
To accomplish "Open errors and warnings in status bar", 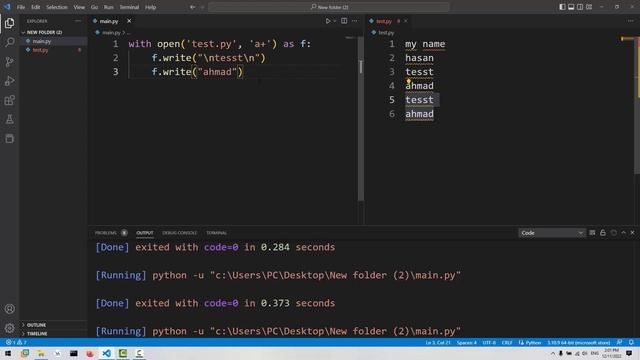I will 16,342.
